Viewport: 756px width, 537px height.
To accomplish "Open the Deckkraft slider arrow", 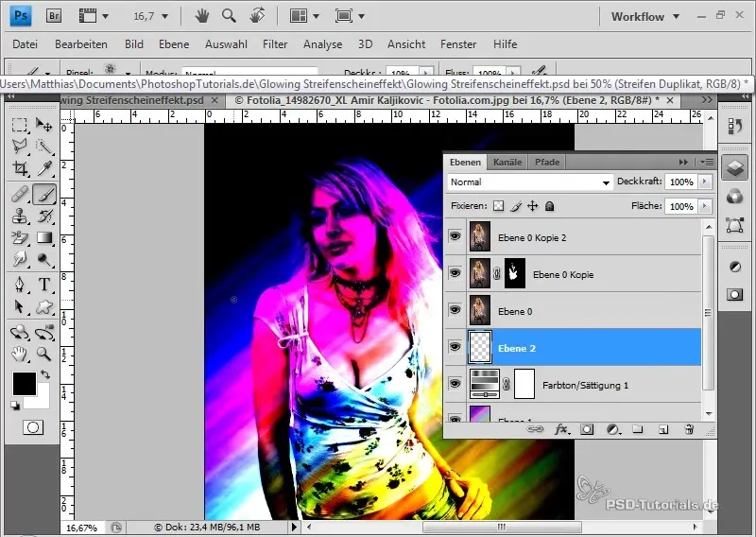I will (705, 182).
